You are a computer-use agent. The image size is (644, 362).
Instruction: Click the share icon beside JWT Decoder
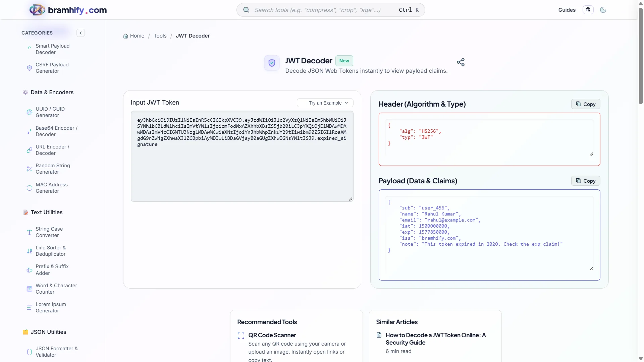(x=461, y=62)
